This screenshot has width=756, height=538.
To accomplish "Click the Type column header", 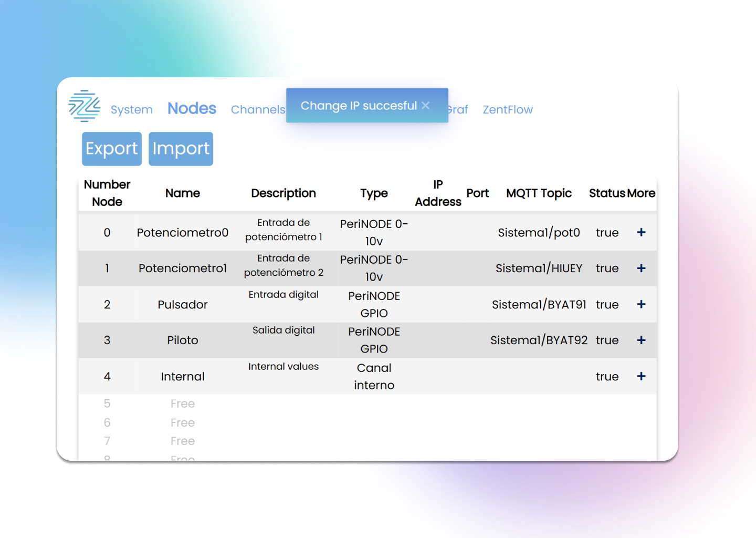I will (x=374, y=193).
